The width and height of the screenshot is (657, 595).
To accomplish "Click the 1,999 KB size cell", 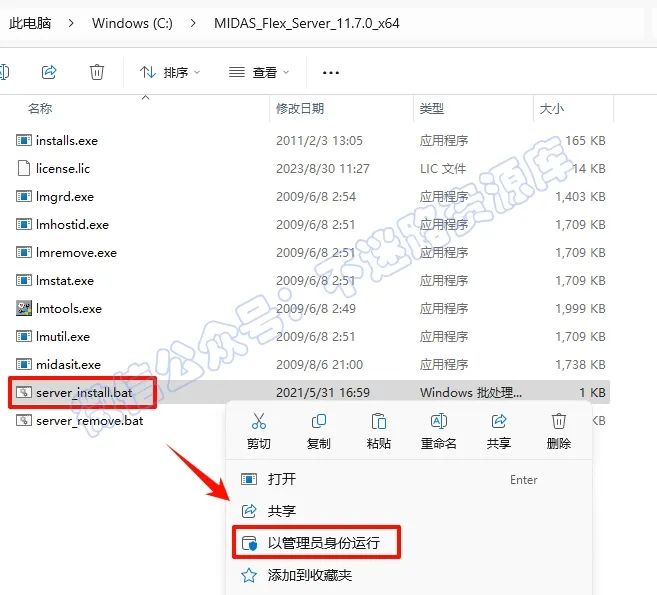I will point(580,308).
